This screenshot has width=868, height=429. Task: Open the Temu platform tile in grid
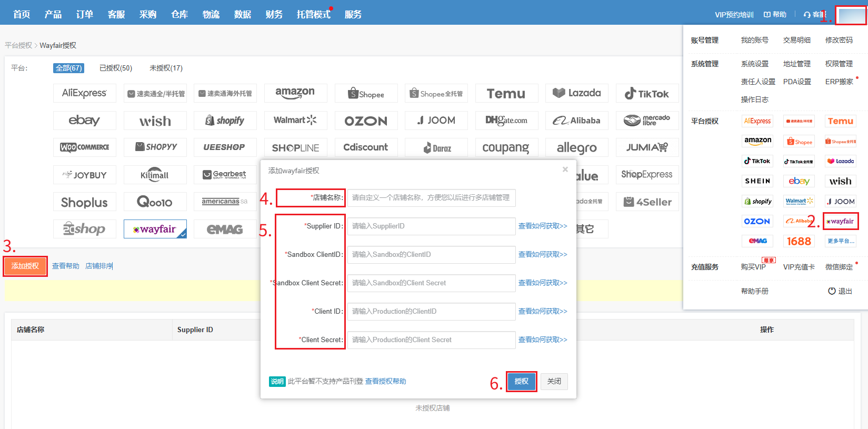tap(506, 93)
